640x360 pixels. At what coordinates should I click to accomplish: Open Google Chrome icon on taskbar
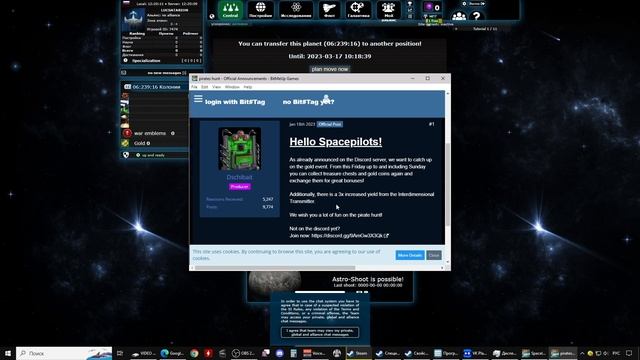pos(194,353)
